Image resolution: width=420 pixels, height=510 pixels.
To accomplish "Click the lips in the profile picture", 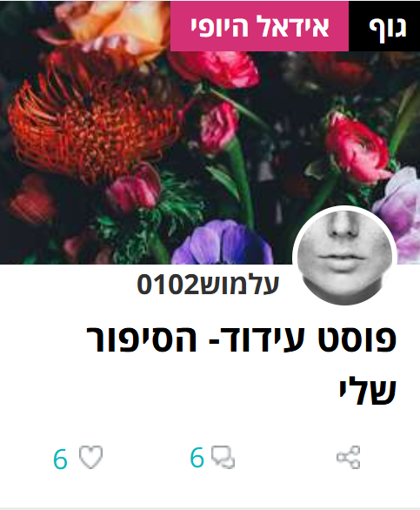I will (342, 259).
